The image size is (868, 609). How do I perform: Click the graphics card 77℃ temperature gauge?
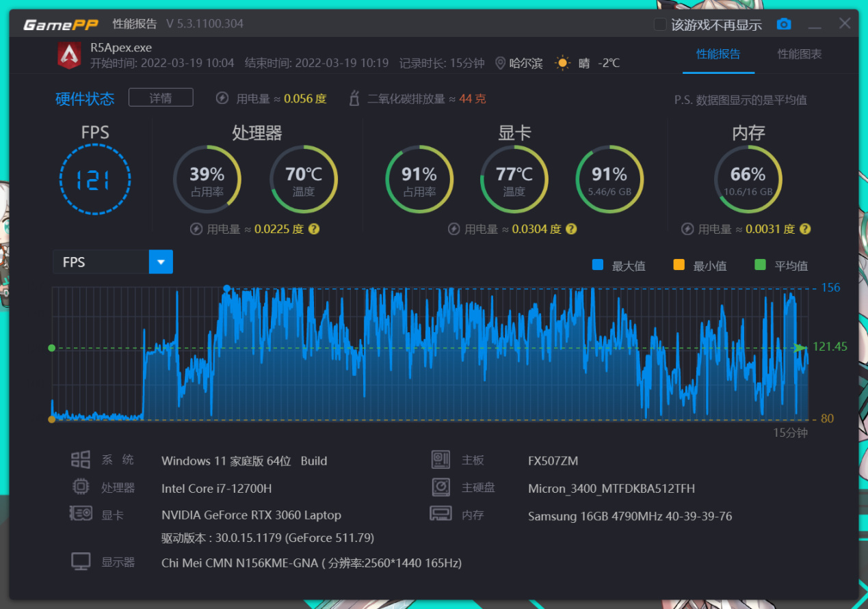(x=514, y=179)
